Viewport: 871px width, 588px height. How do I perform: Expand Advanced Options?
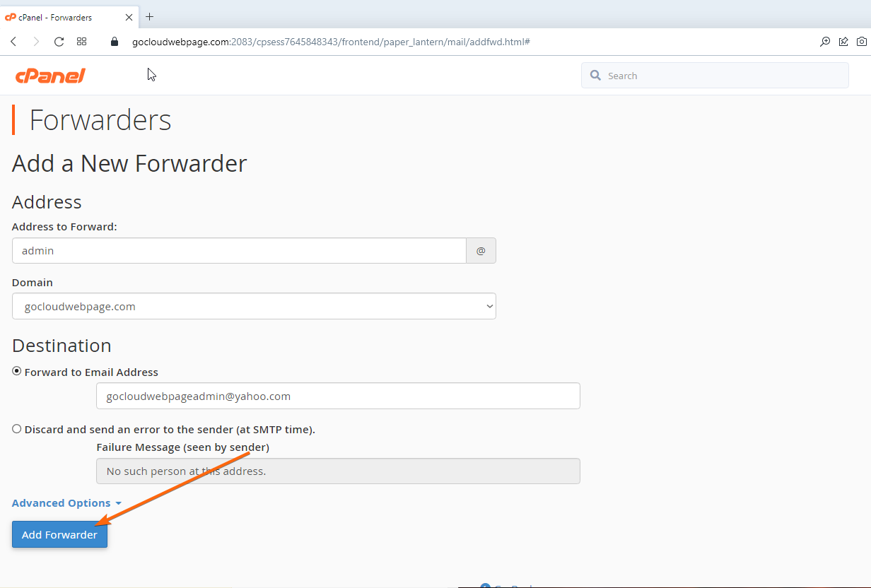[66, 503]
